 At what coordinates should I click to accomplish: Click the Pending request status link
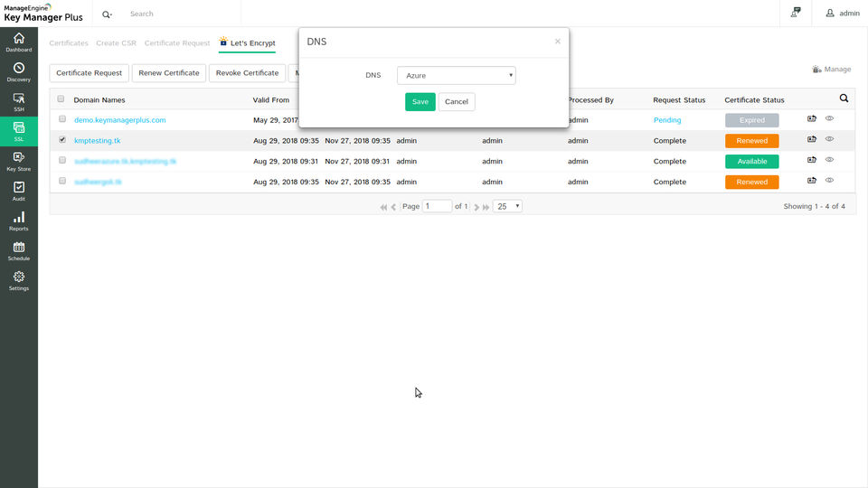(667, 120)
